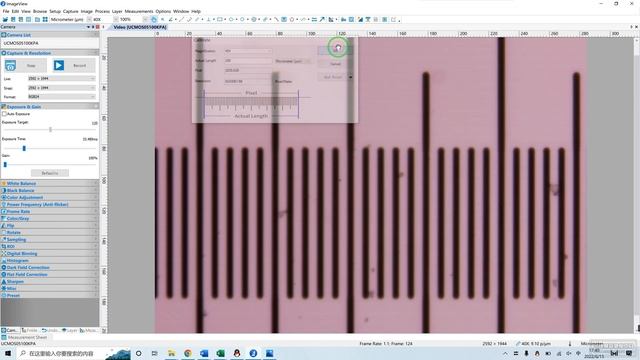The image size is (640, 360).
Task: Expand the Sampling section
Action: pos(49,239)
